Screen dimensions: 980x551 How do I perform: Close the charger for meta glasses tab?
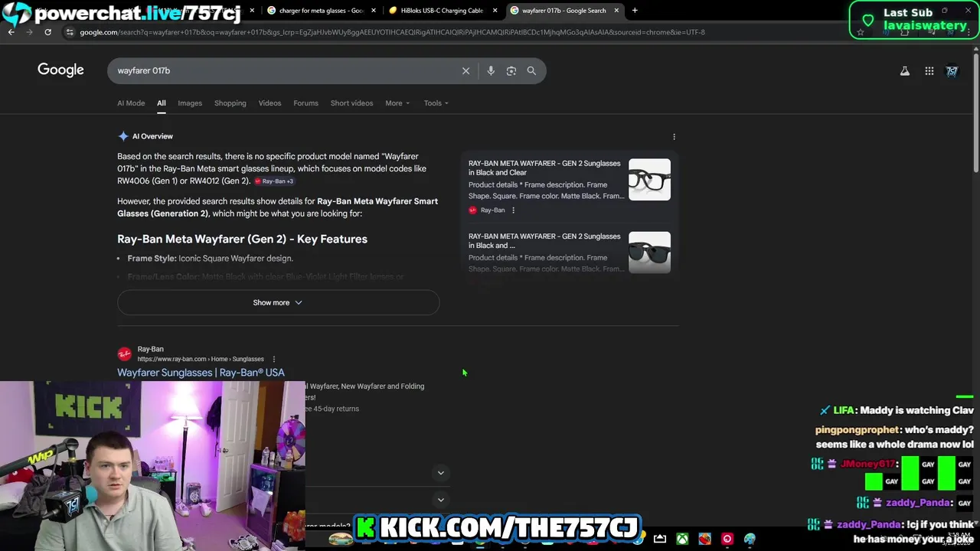click(374, 11)
